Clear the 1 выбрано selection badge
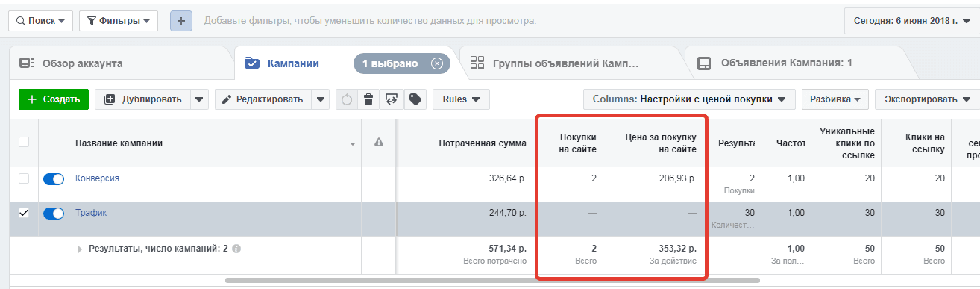This screenshot has height=289, width=980. (436, 63)
